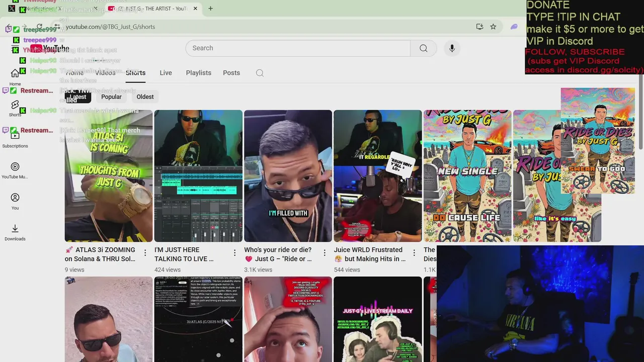Open the Juice WRLD studio short thumbnail
The image size is (644, 362).
[377, 176]
